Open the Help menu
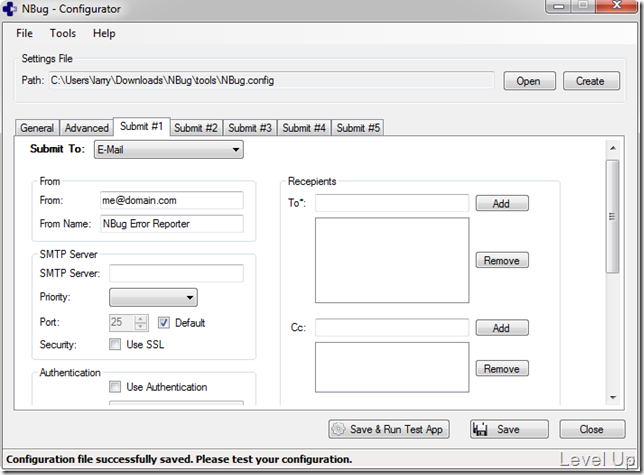Screen dimensions: 644x475 [x=104, y=33]
